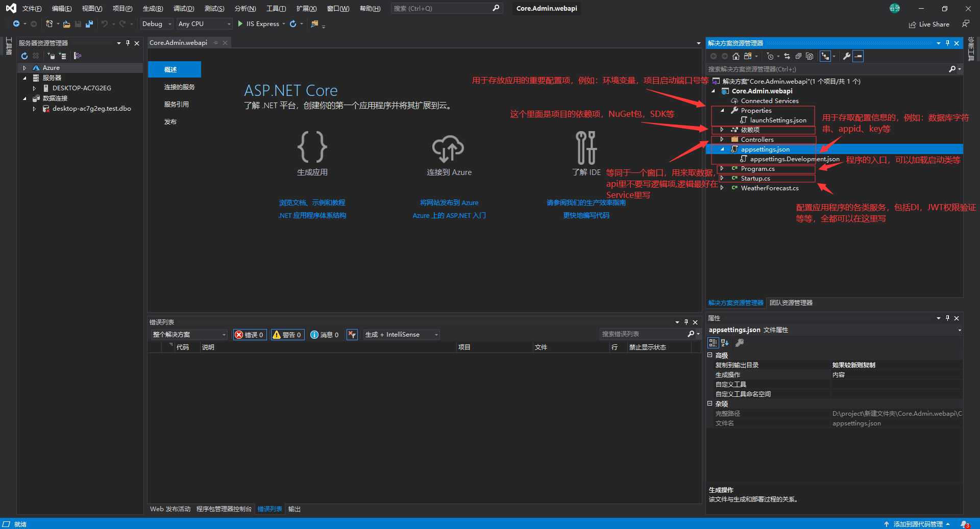The height and width of the screenshot is (529, 980).
Task: Toggle the Messages 0 filter button
Action: (x=325, y=335)
